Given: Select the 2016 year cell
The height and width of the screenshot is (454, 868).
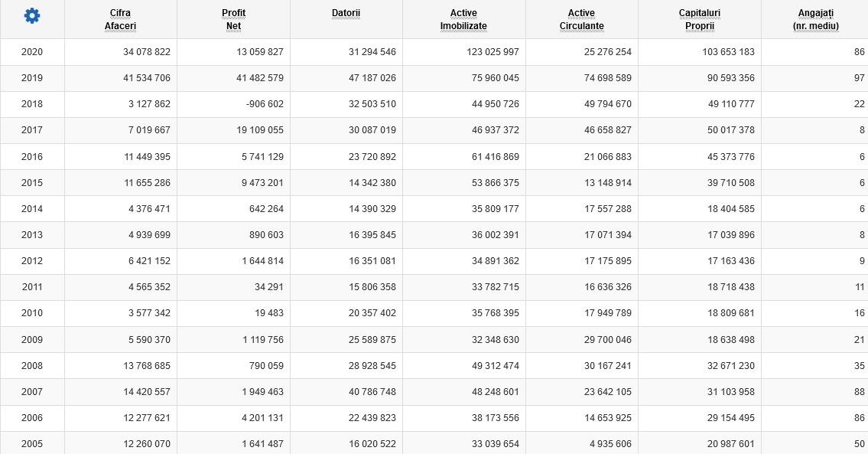Looking at the screenshot, I should click(x=32, y=156).
